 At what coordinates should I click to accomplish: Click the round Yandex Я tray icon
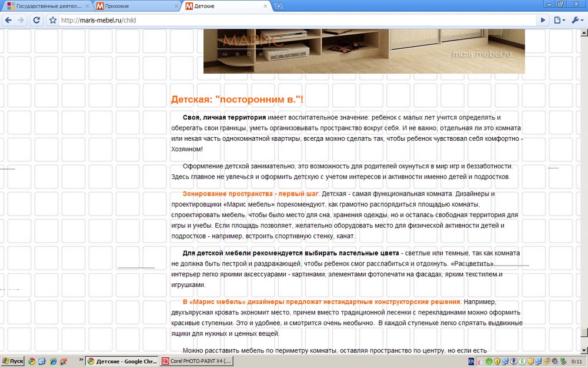[x=522, y=362]
